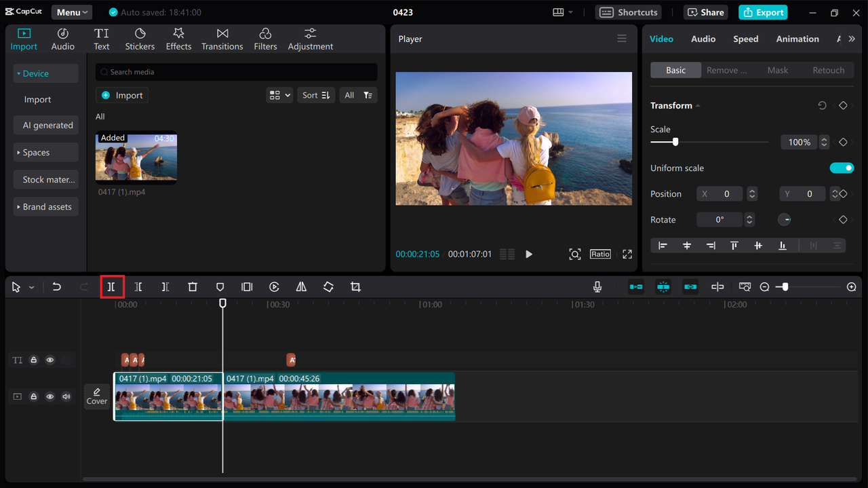The image size is (868, 488).
Task: Click the Delete left (trim start) tool
Action: (x=138, y=287)
